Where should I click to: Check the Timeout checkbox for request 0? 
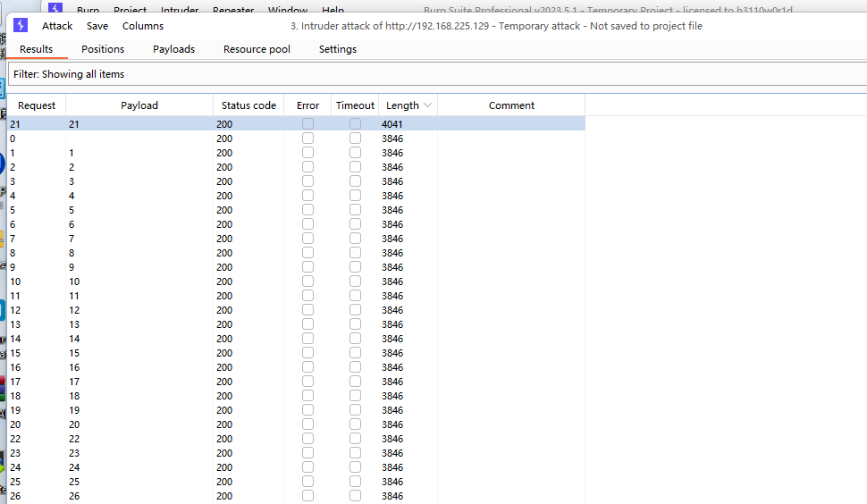355,139
